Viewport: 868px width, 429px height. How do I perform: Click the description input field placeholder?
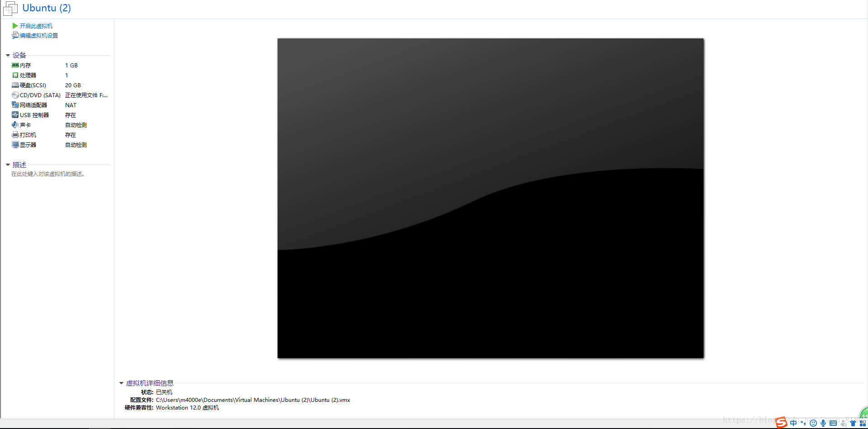48,174
